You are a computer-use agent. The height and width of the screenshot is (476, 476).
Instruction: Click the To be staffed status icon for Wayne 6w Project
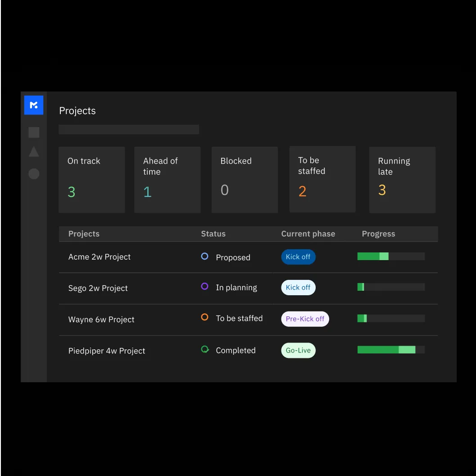204,317
